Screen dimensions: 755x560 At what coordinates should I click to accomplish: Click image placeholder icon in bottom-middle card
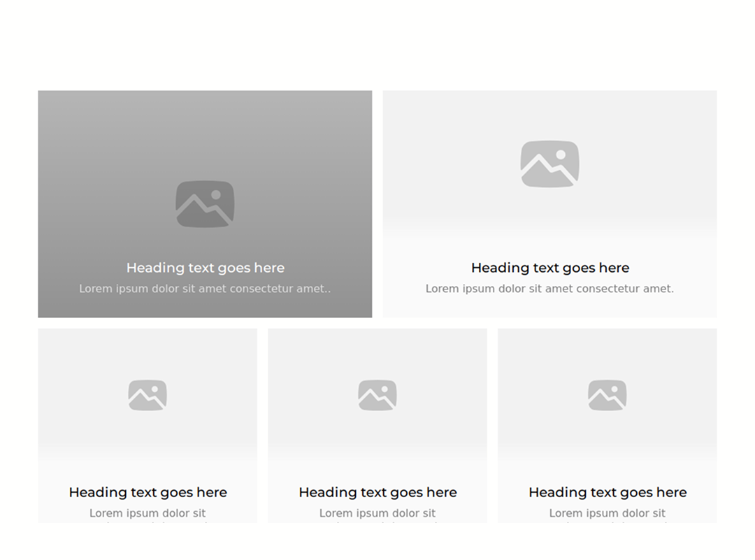(377, 395)
